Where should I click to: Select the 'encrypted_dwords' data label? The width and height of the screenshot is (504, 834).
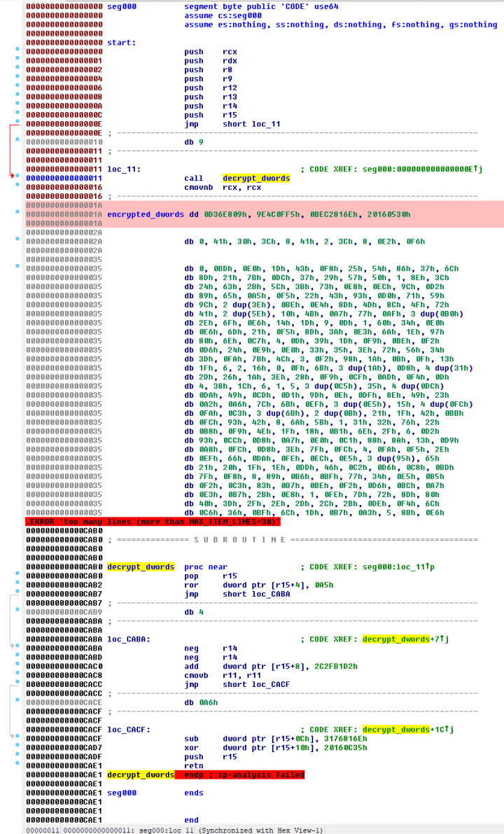point(146,214)
